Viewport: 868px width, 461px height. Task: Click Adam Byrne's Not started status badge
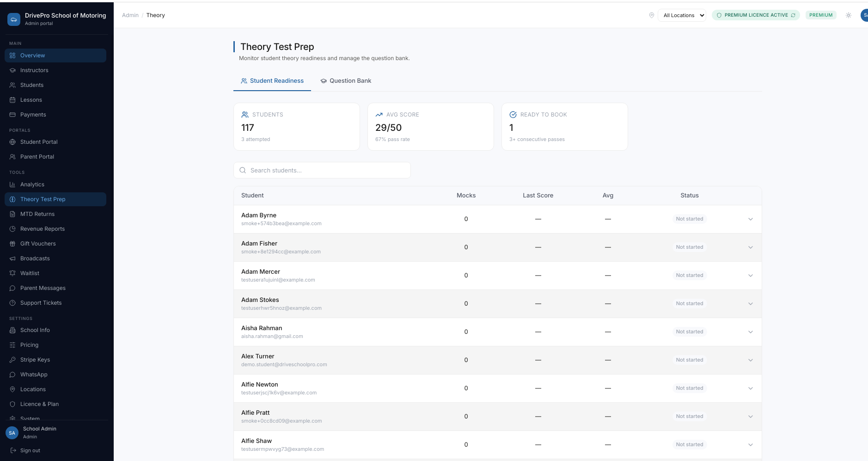pyautogui.click(x=690, y=219)
